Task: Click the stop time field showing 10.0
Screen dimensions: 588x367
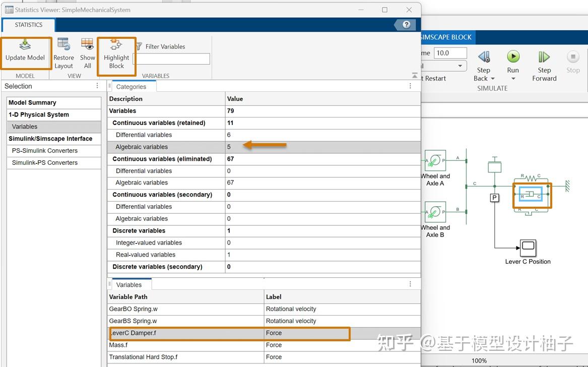Action: pos(450,52)
